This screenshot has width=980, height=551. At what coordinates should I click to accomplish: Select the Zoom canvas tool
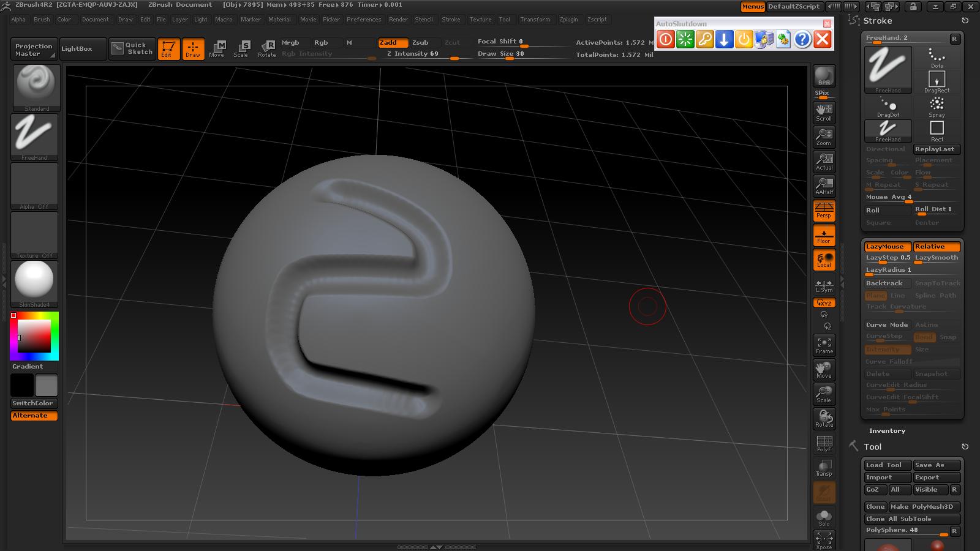click(824, 137)
